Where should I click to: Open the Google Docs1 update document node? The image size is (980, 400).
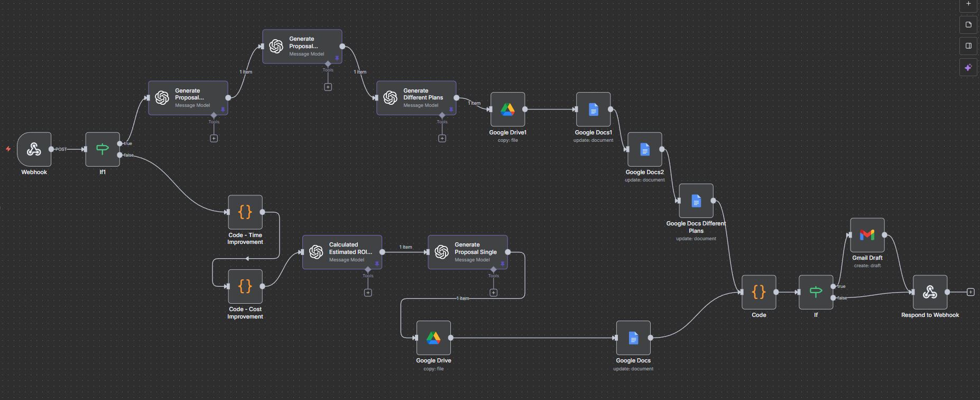593,110
